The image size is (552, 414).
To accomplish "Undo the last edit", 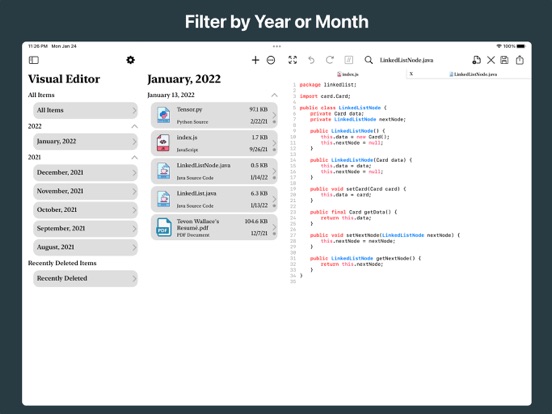I will pos(311,60).
